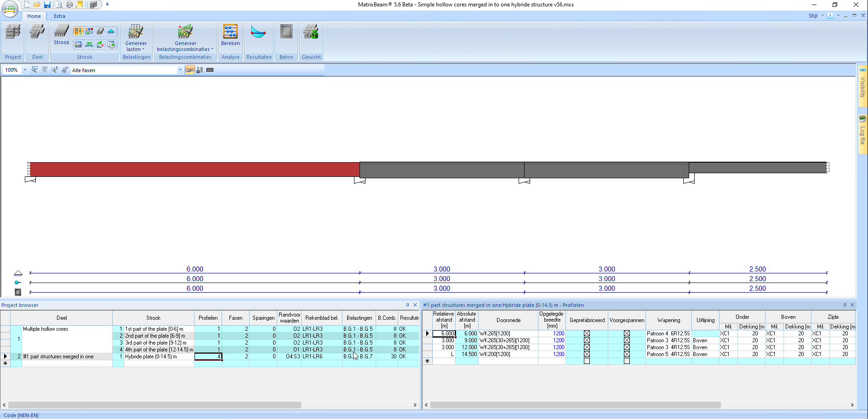Viewport: 868px width, 419px height.
Task: Open the 100% zoom level dropdown
Action: [x=25, y=70]
